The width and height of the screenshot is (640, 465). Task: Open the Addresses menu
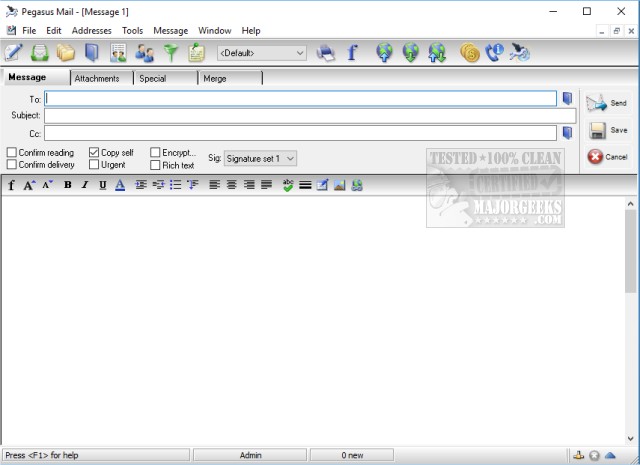coord(91,31)
